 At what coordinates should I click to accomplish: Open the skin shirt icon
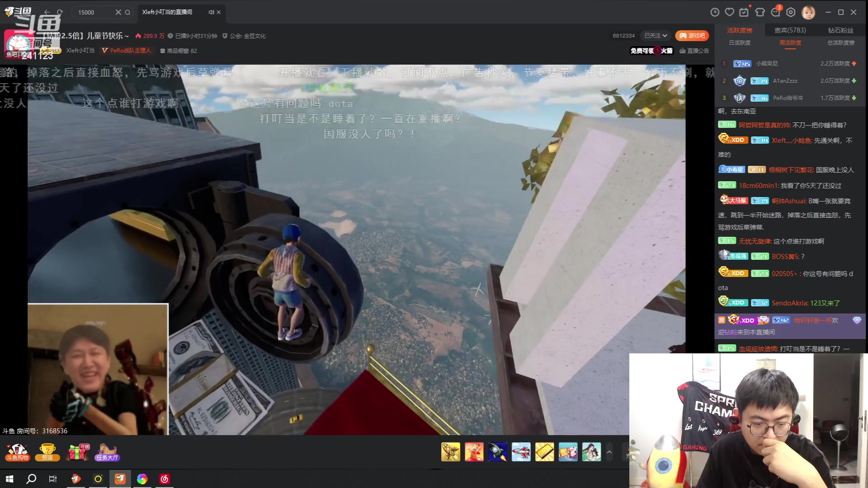[x=760, y=12]
